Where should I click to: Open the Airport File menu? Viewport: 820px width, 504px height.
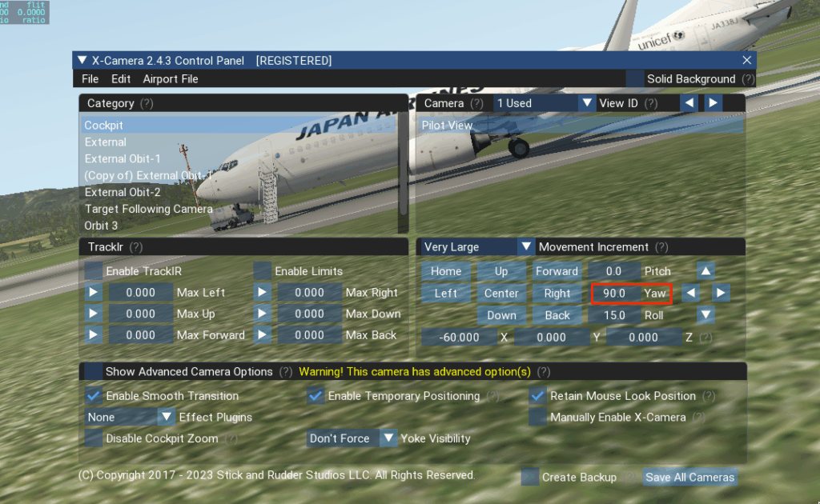[170, 79]
